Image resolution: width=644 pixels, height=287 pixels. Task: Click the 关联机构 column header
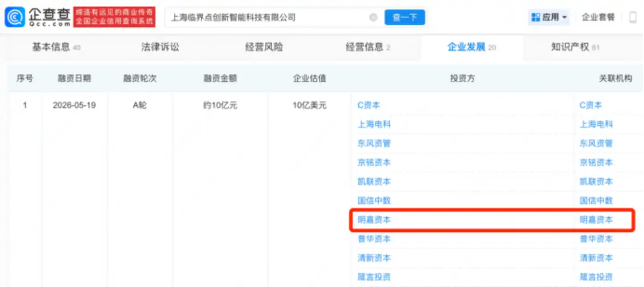tap(616, 78)
